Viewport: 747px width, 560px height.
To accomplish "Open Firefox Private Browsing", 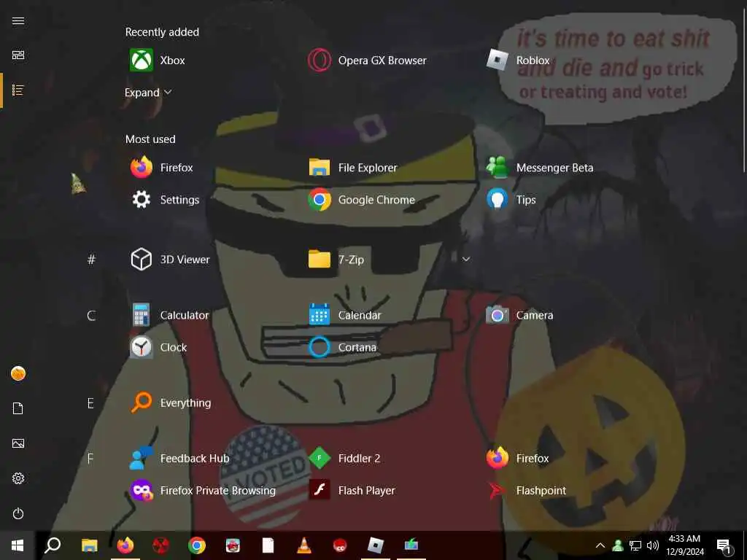I will point(204,490).
